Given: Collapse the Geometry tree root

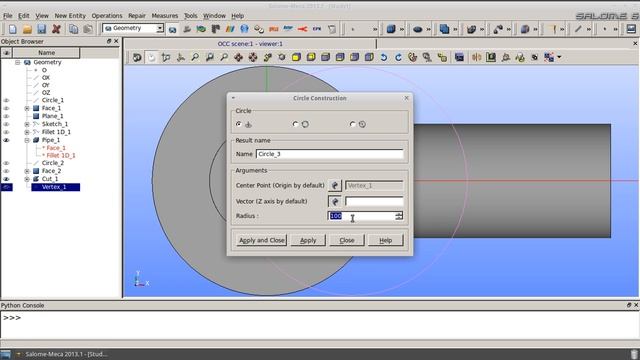Looking at the screenshot, I should coord(18,62).
